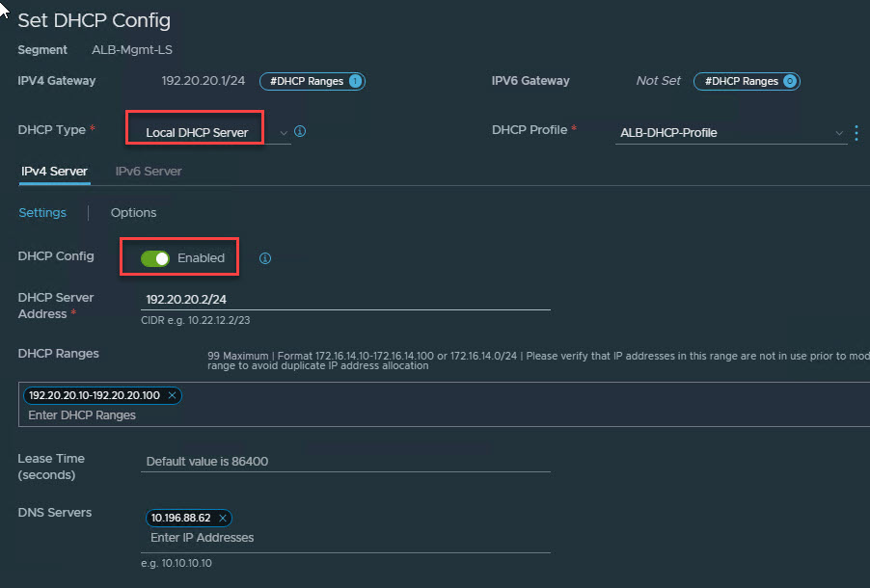Click the Lease Time input field
This screenshot has width=870, height=588.
point(345,461)
